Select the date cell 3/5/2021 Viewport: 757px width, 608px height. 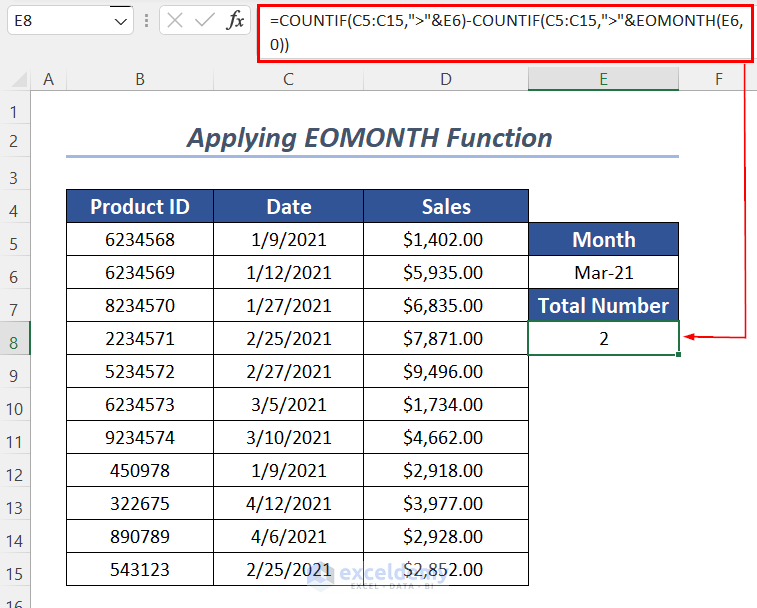coord(288,405)
